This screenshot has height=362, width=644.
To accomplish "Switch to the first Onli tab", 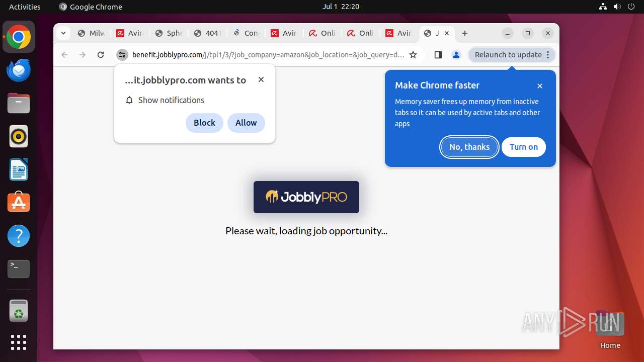I will tap(323, 33).
